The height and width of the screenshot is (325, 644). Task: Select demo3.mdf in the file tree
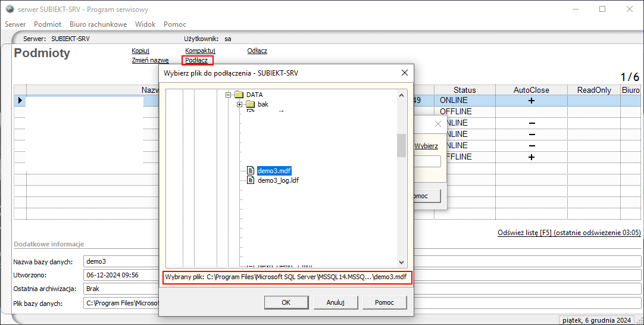click(274, 170)
